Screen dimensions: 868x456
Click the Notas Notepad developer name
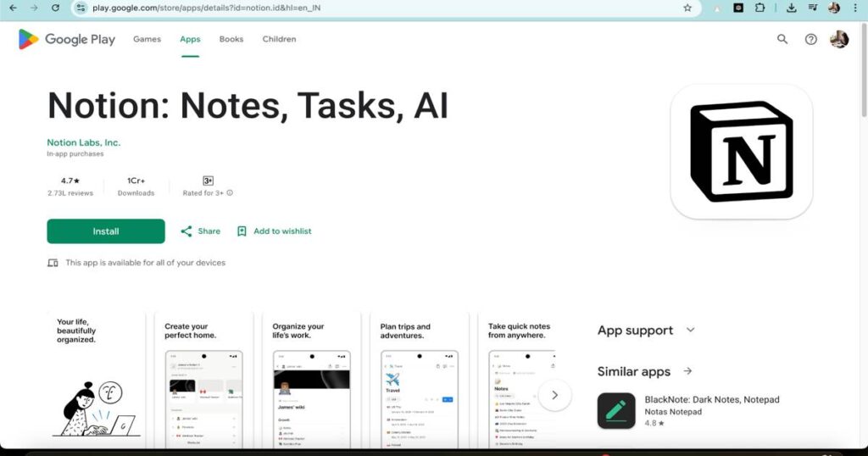click(x=673, y=412)
